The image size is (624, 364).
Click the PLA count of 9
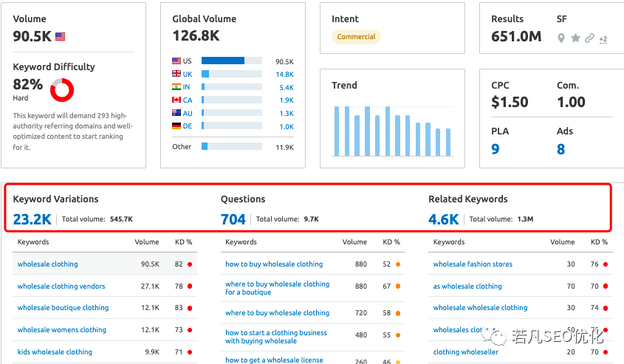[x=496, y=149]
